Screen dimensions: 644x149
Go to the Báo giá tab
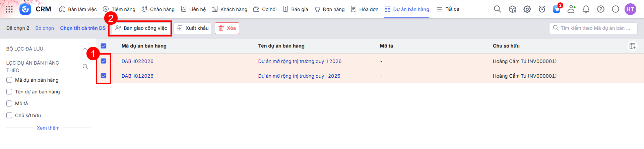tap(296, 9)
